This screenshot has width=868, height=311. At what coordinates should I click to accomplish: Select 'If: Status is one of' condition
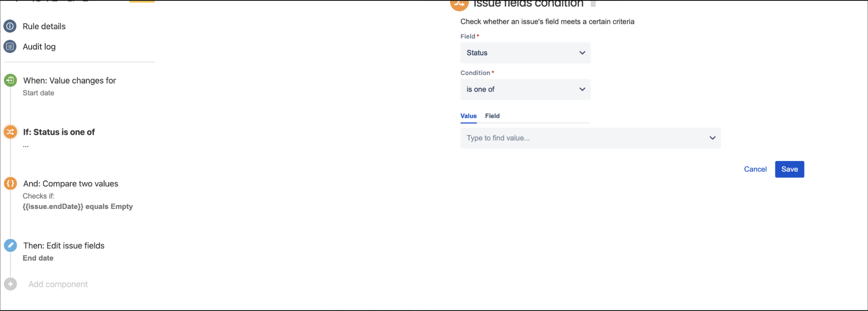59,132
